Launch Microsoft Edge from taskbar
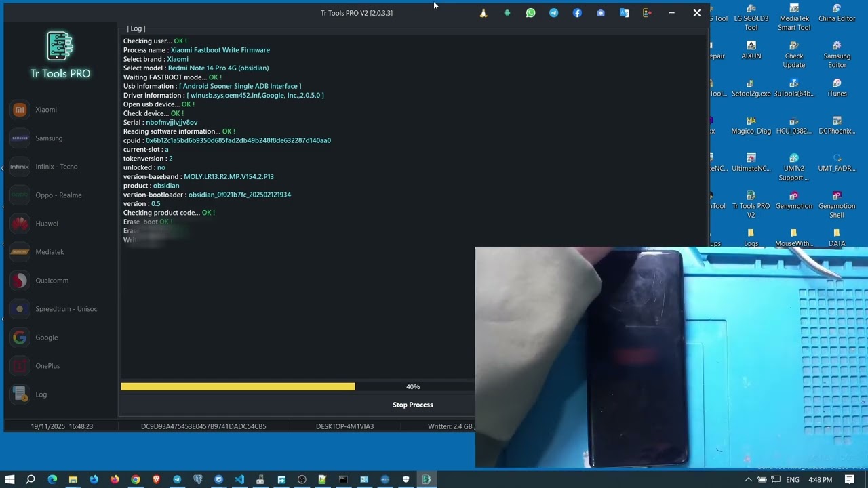This screenshot has height=488, width=868. (x=52, y=479)
